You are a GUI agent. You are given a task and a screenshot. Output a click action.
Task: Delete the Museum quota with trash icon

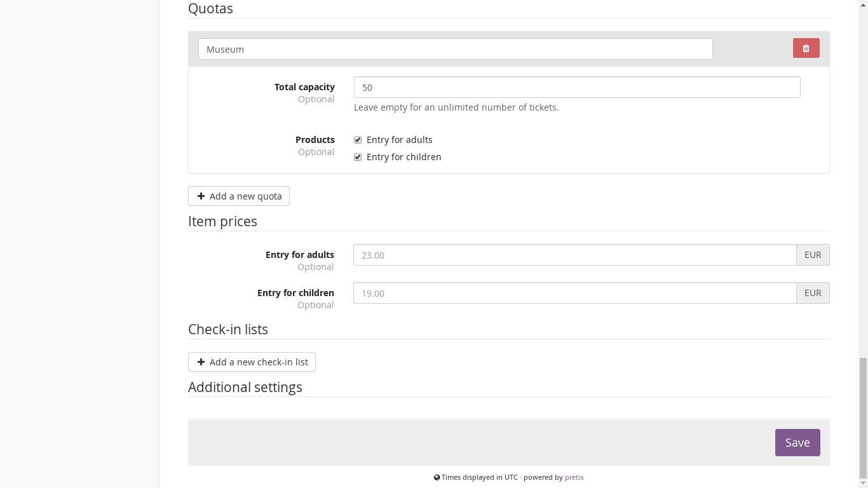[806, 48]
